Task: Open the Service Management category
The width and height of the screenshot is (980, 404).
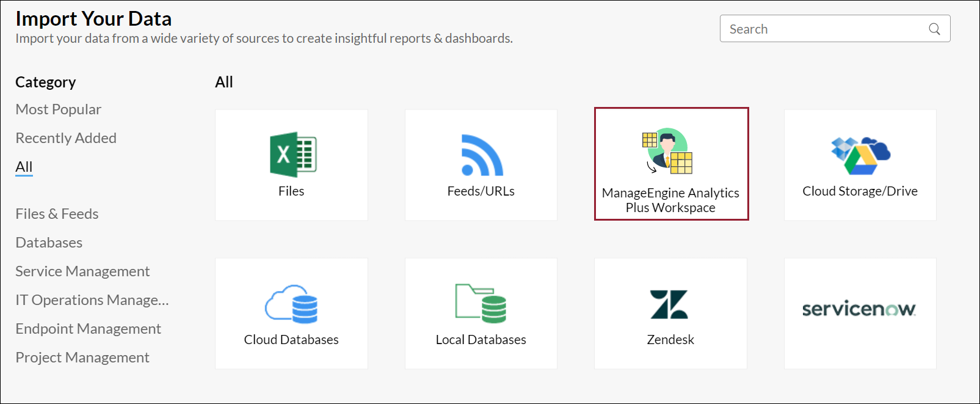Action: tap(82, 271)
